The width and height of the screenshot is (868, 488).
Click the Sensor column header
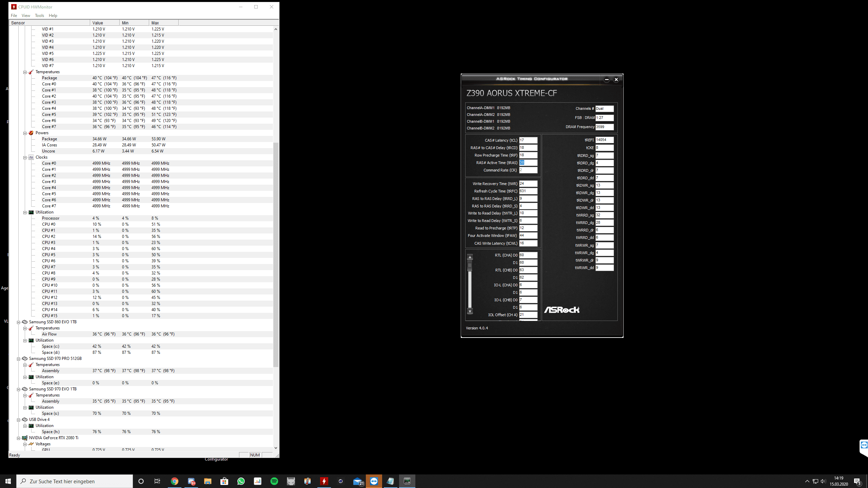coord(50,23)
